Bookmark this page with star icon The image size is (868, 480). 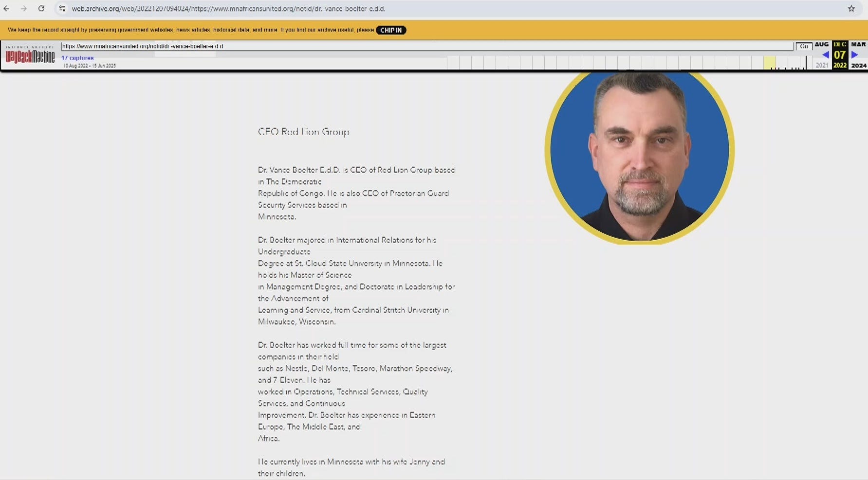(x=851, y=8)
